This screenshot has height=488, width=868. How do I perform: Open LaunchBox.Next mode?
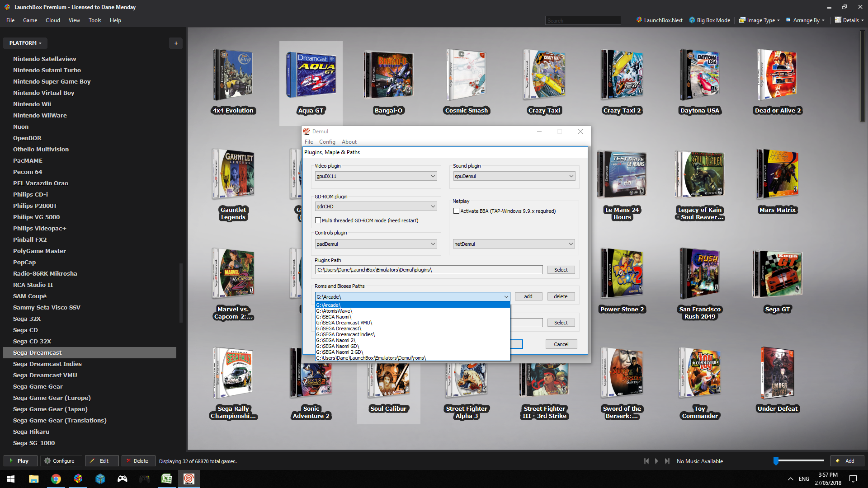[659, 20]
